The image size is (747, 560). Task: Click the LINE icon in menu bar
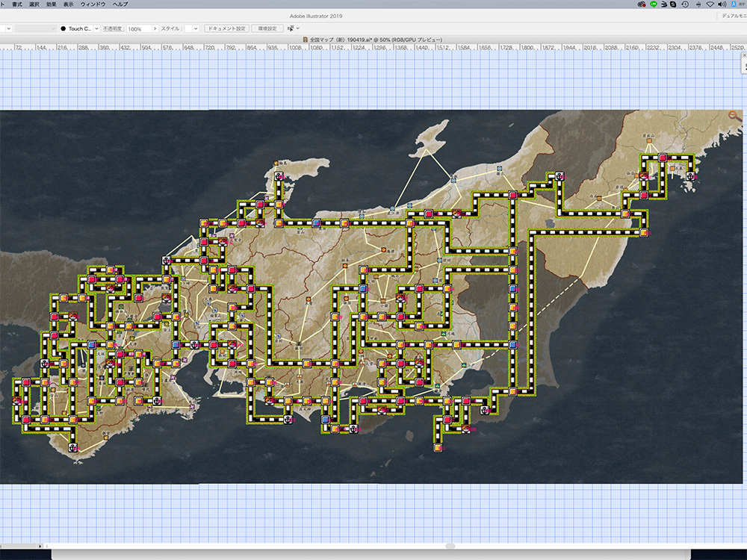click(654, 4)
